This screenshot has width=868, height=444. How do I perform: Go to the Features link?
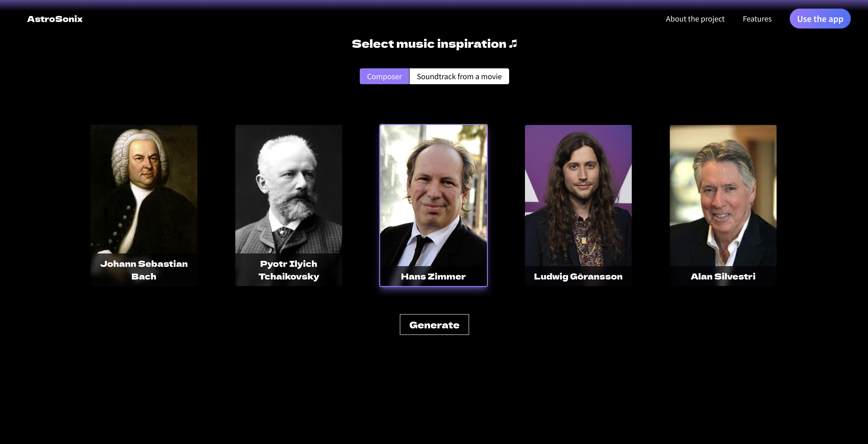pos(757,19)
